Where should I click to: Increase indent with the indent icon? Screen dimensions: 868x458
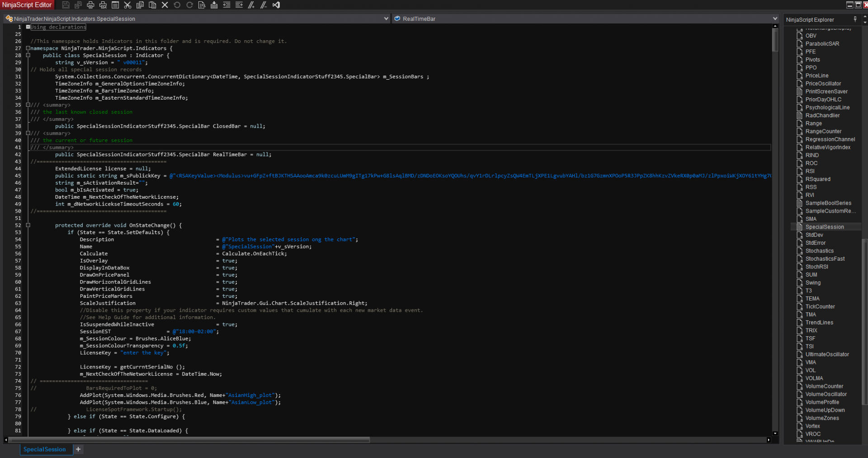pos(239,5)
